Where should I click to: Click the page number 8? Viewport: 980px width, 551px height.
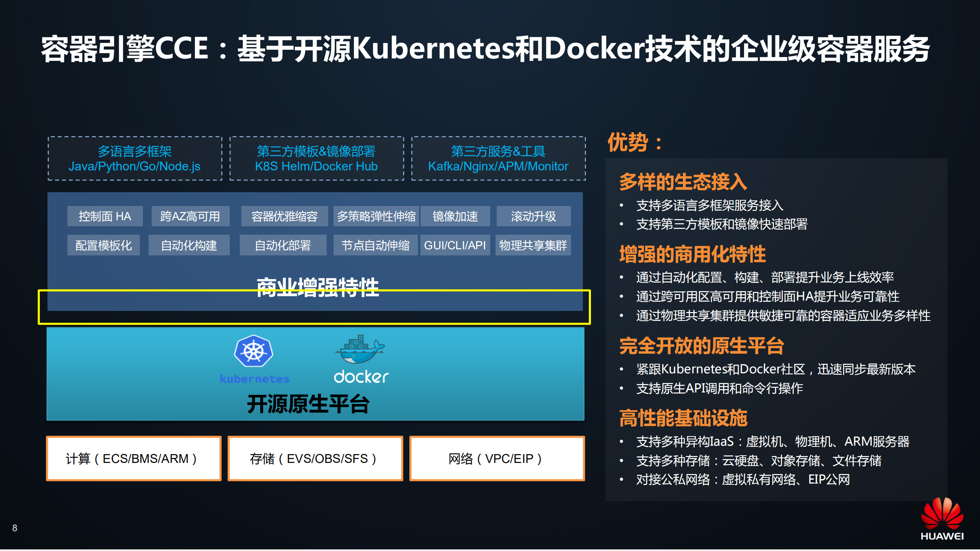point(15,527)
